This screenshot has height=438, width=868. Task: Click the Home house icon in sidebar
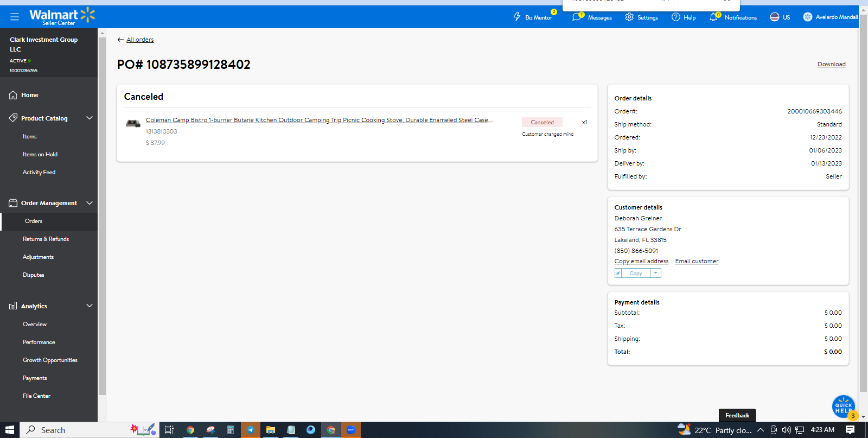tap(13, 95)
